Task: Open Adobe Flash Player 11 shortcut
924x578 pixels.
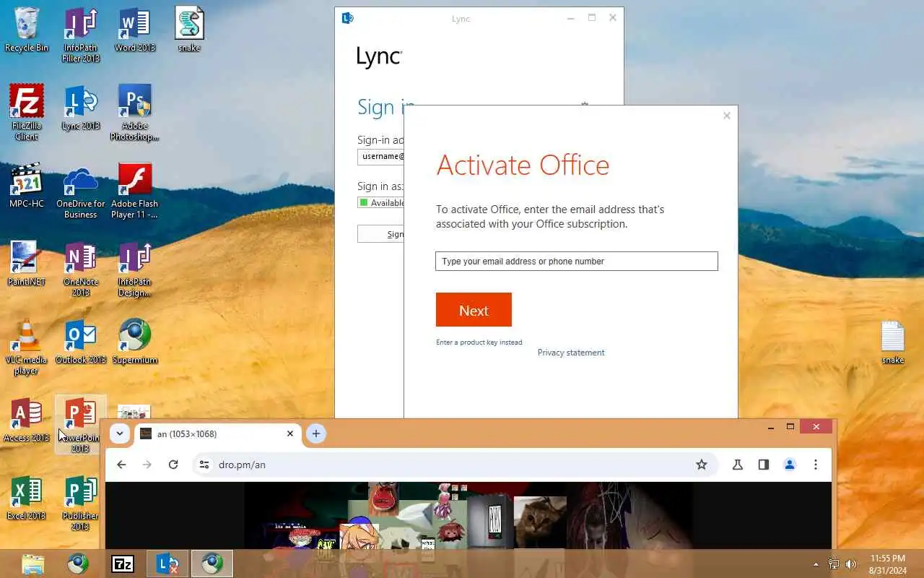Action: 135,191
